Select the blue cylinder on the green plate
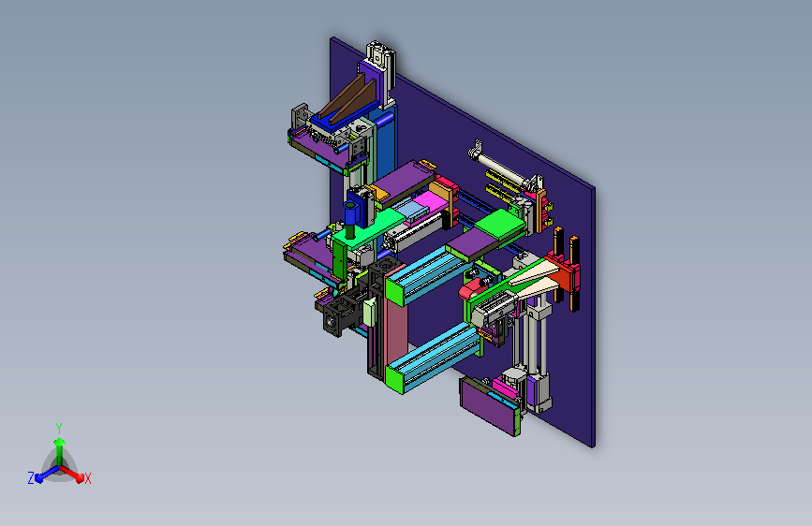 click(x=350, y=215)
